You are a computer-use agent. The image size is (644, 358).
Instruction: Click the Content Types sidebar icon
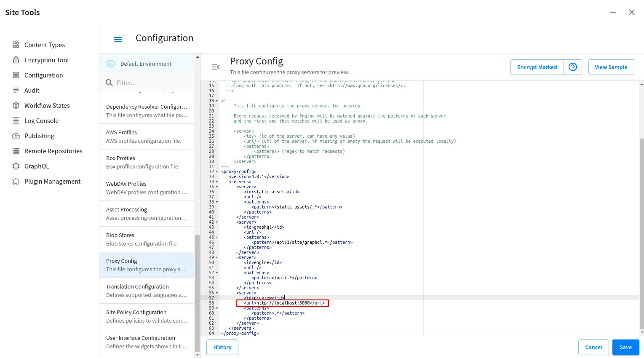(x=16, y=45)
